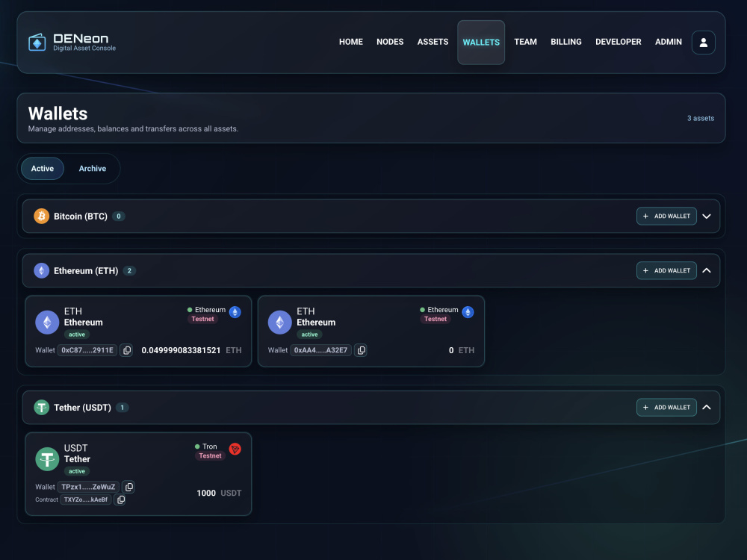Viewport: 747px width, 560px height.
Task: Click Testnet badge on 0xAA4 wallet card
Action: (436, 319)
